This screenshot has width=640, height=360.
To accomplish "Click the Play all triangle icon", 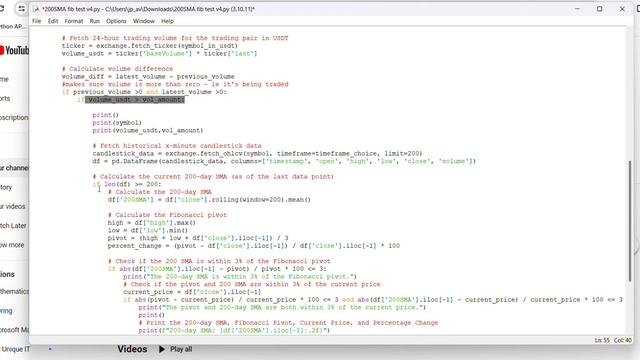I will pos(162,349).
